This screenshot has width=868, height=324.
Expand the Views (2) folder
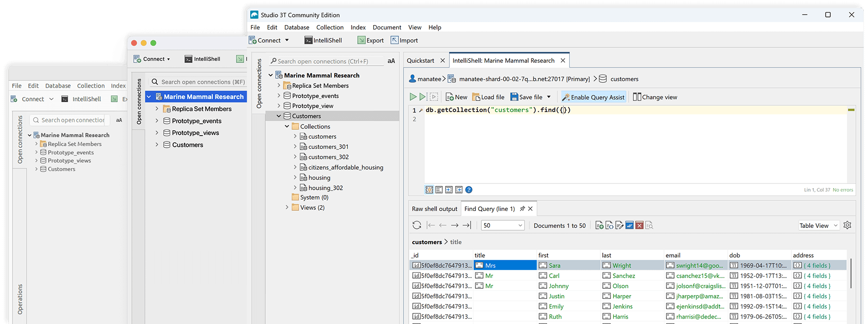[287, 208]
